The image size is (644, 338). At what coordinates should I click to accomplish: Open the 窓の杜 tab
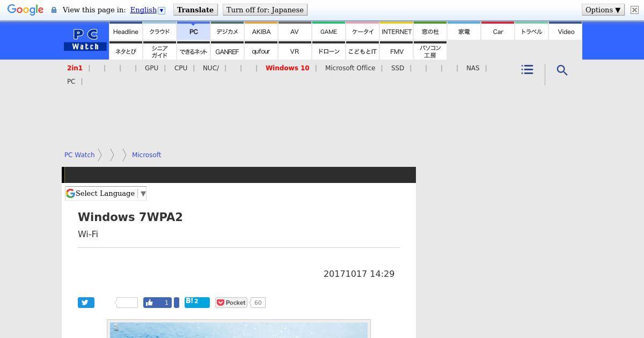click(x=430, y=31)
